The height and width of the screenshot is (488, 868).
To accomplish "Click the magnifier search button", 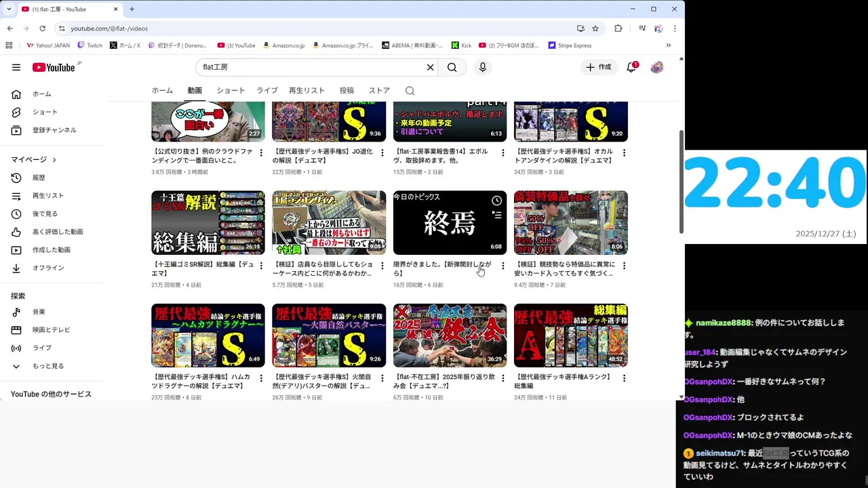I will click(452, 67).
